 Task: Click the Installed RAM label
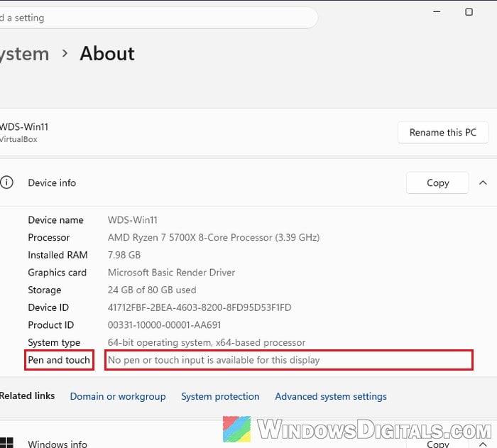click(58, 255)
